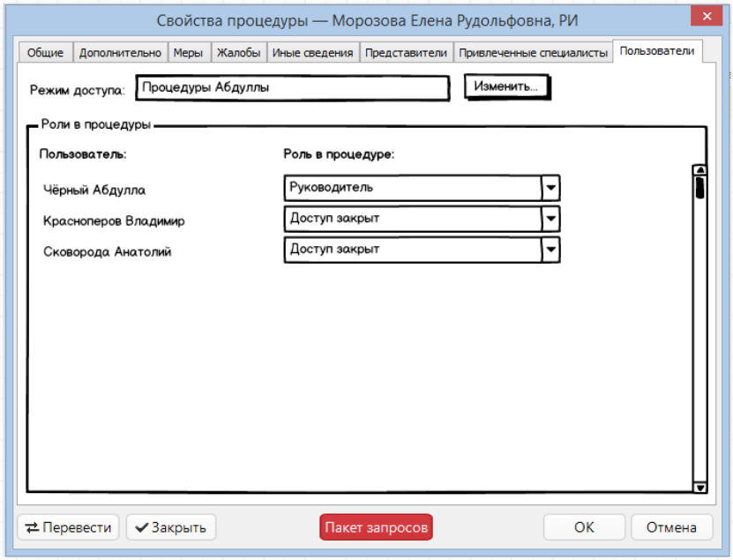Open the Привлеченные специалисты tab
This screenshot has height=560, width=733.
click(533, 53)
